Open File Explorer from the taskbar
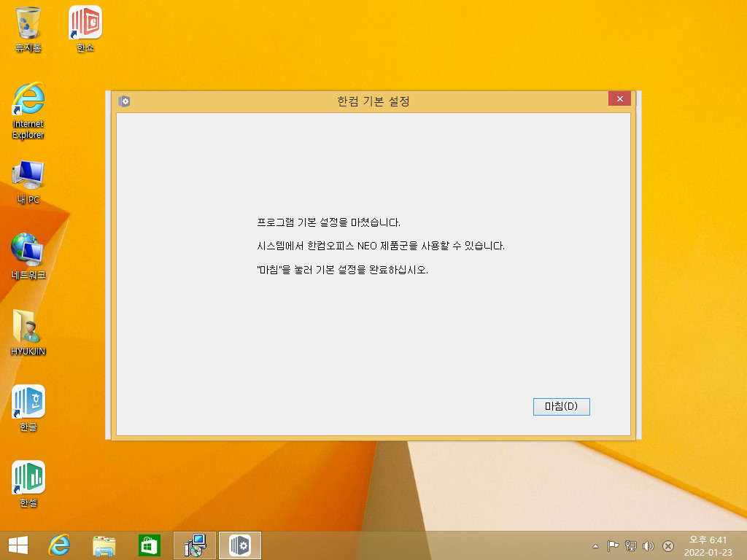The width and height of the screenshot is (747, 560). pyautogui.click(x=104, y=545)
